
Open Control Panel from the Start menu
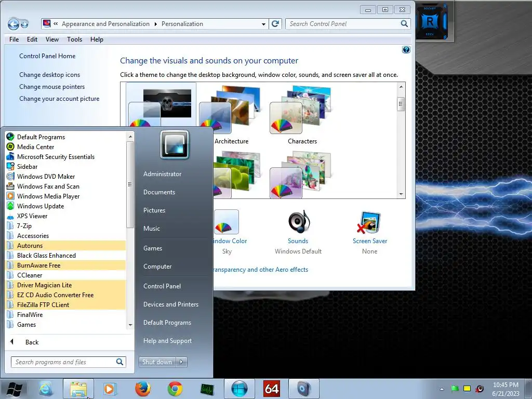162,286
